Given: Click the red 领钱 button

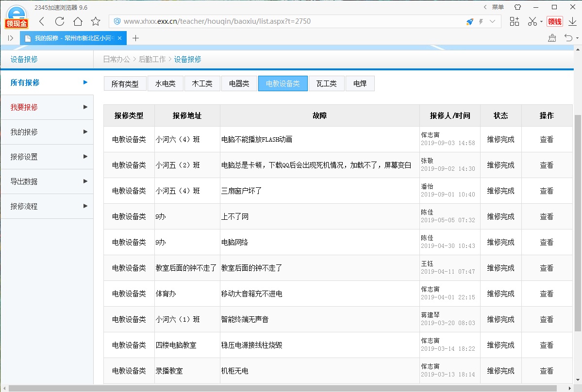Looking at the screenshot, I should [554, 21].
